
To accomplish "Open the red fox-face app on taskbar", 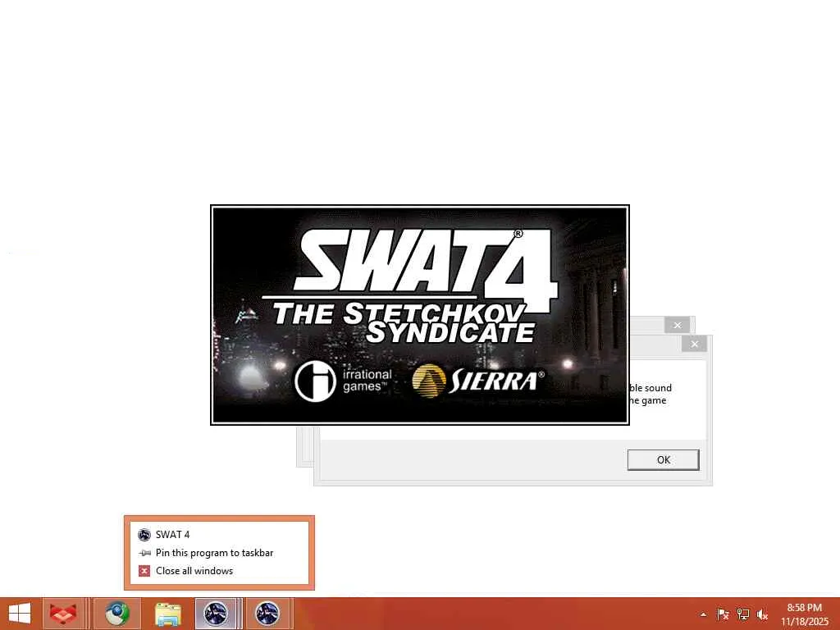I will [62, 614].
